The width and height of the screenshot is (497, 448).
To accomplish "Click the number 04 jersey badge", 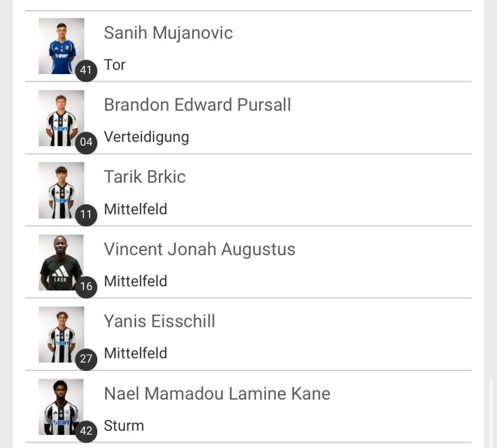I will [x=86, y=142].
